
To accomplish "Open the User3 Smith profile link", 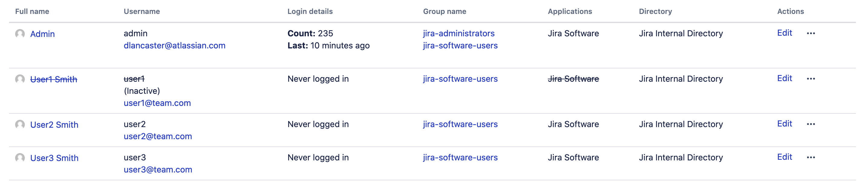I will pyautogui.click(x=54, y=158).
